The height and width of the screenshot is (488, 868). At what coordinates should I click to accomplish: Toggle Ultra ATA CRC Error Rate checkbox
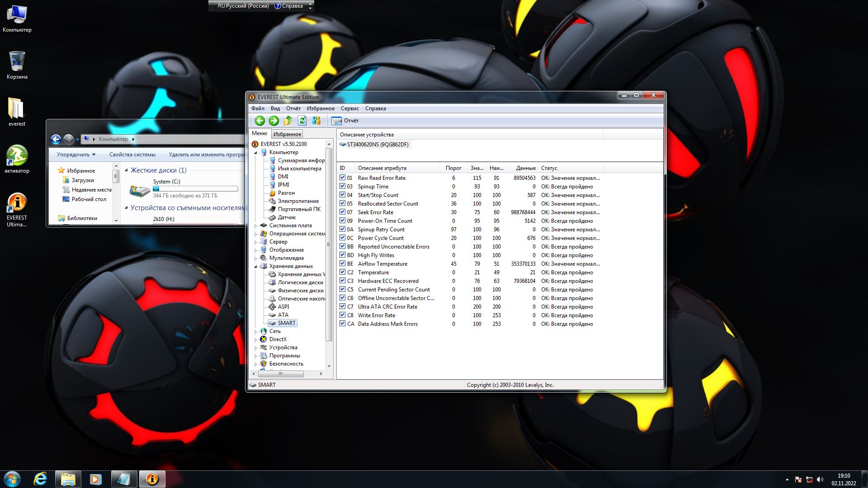pos(342,306)
